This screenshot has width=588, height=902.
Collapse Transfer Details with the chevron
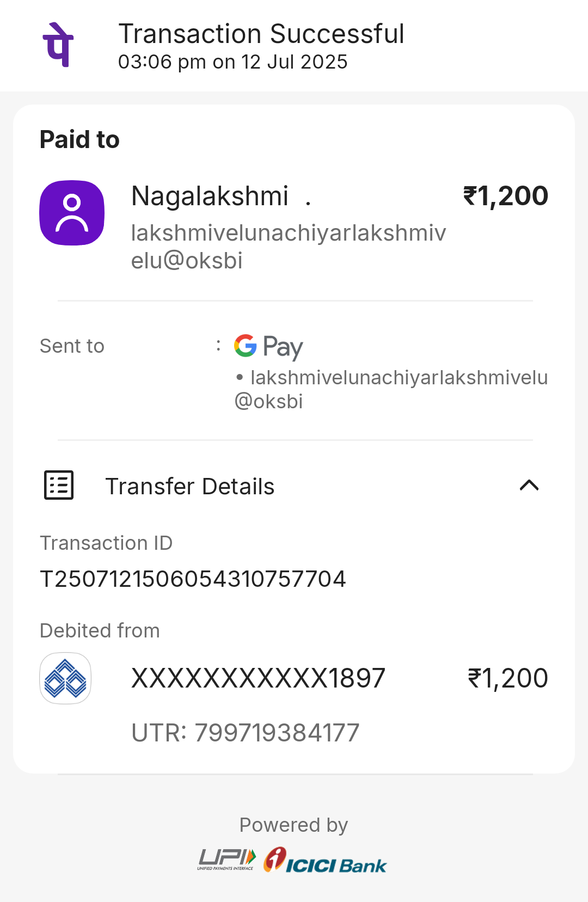point(529,485)
